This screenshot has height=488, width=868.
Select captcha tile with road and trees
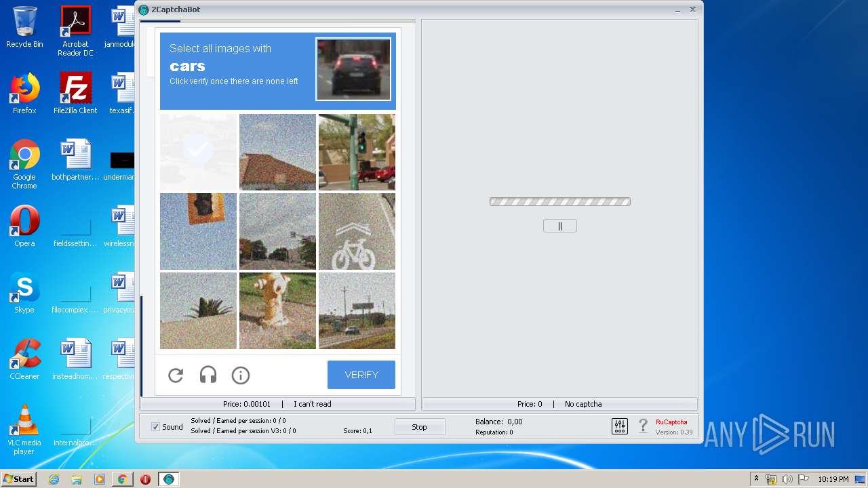click(277, 231)
